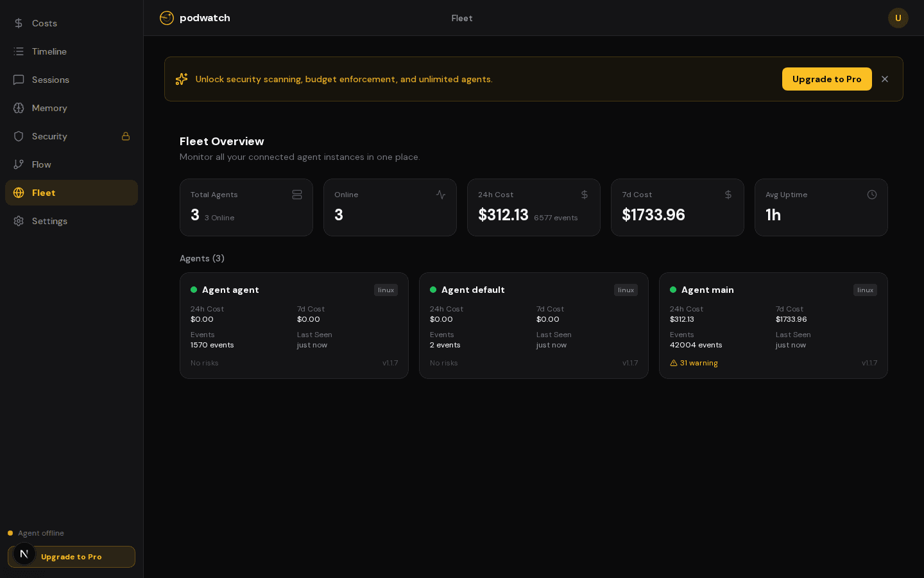Open the Costs section in sidebar
Viewport: 924px width, 578px height.
[x=44, y=23]
